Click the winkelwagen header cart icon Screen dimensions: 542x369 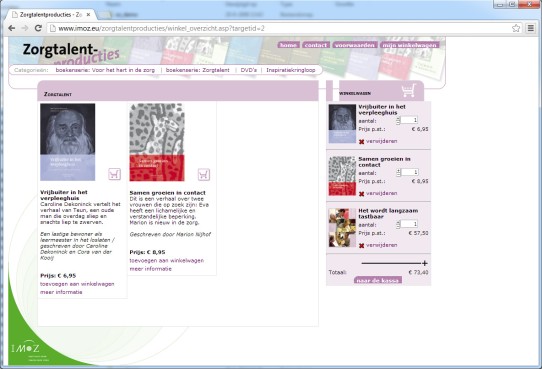point(408,91)
